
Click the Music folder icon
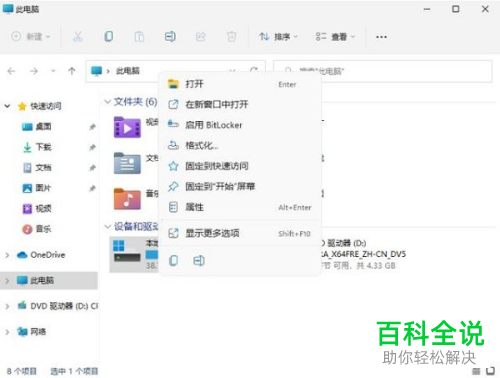pos(127,199)
